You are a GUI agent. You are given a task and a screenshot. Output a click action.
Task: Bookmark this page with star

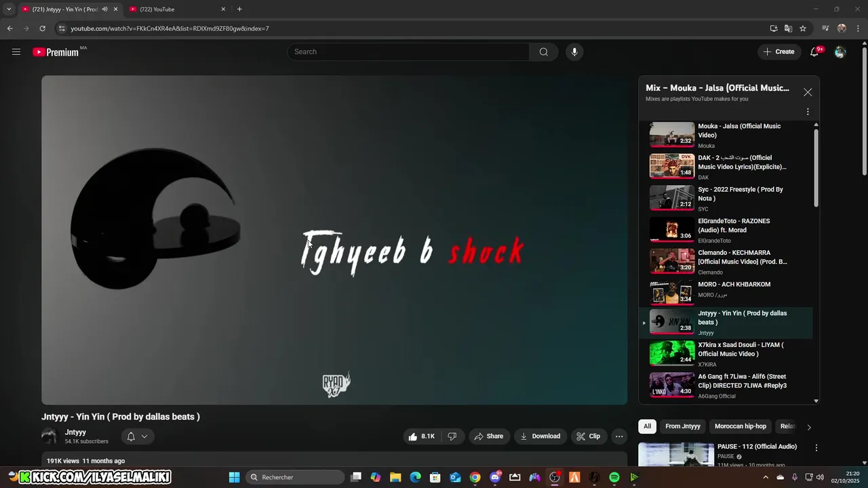tap(803, 28)
